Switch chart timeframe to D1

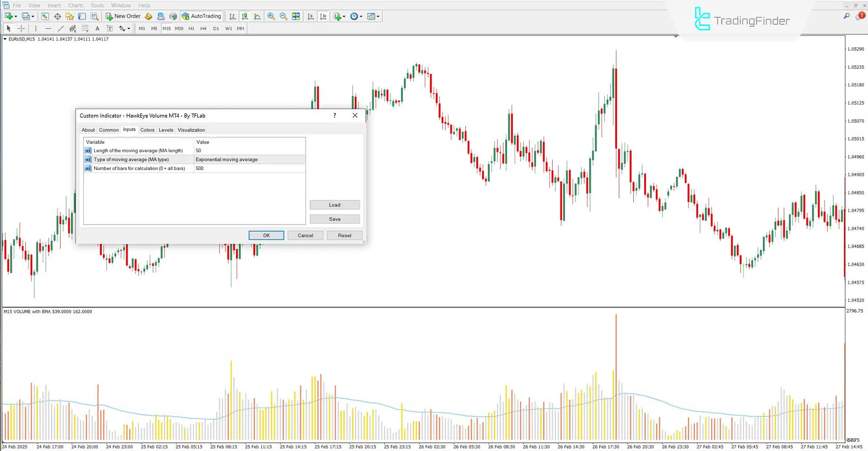(x=216, y=28)
